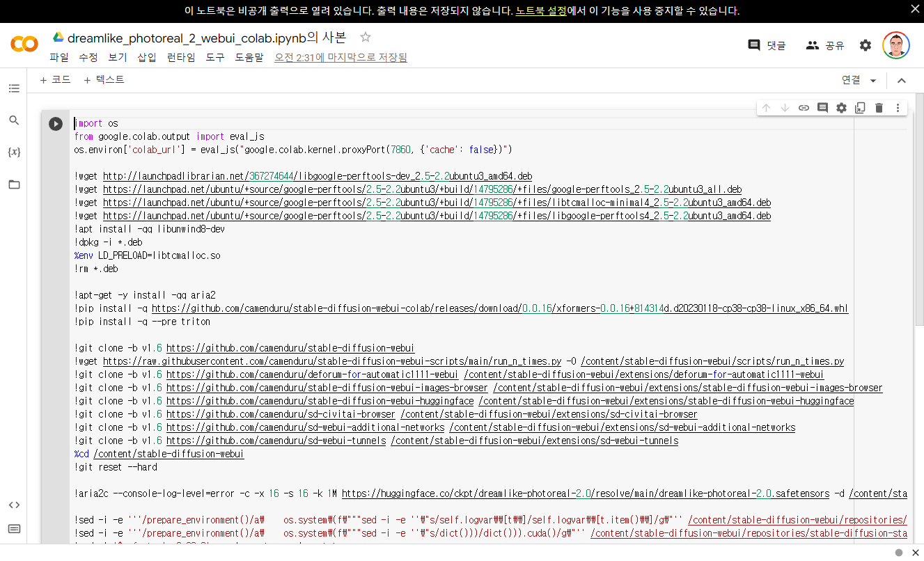
Task: Click the 노트북 설정 link in banner
Action: [541, 10]
